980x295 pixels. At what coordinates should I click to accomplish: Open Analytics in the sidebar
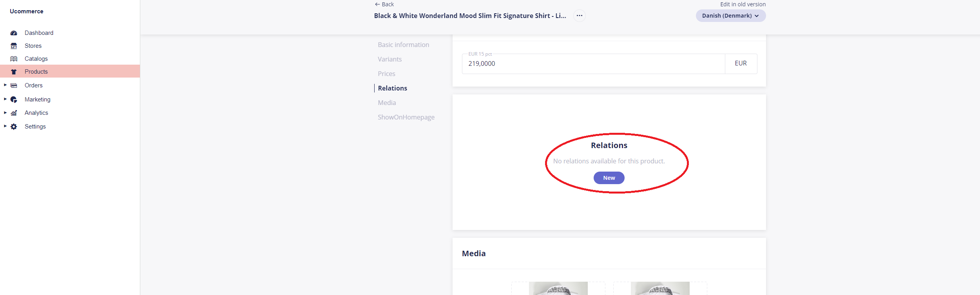(36, 113)
